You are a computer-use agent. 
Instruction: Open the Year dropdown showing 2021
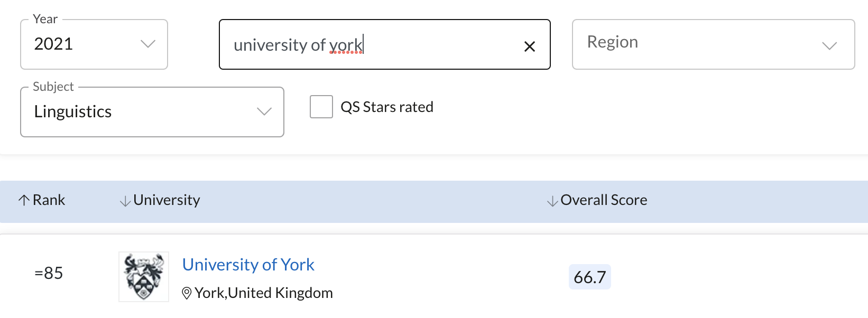click(x=94, y=44)
